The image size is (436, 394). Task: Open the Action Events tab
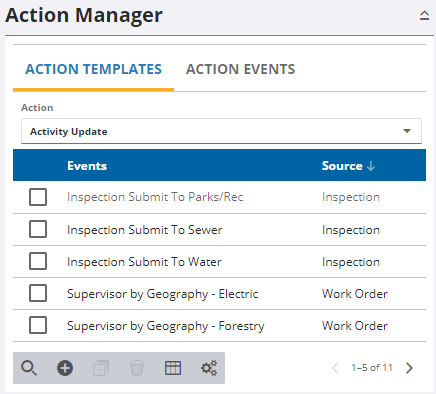point(240,69)
